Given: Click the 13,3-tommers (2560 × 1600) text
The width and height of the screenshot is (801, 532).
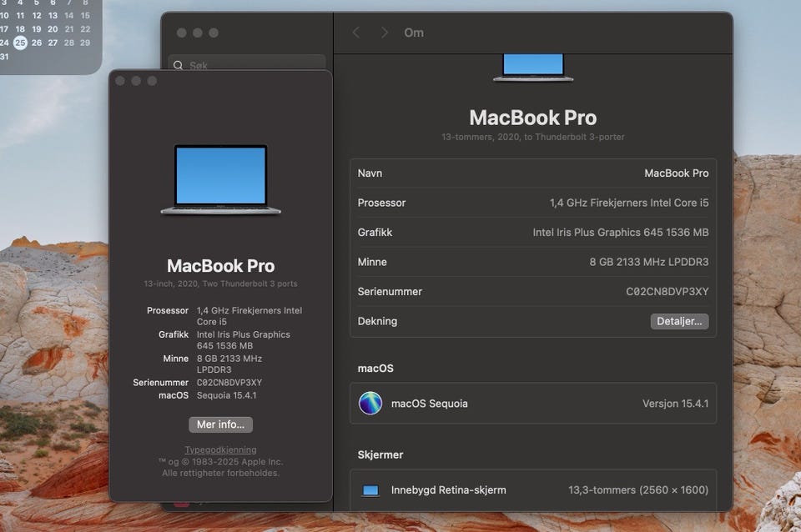Looking at the screenshot, I should (x=638, y=490).
